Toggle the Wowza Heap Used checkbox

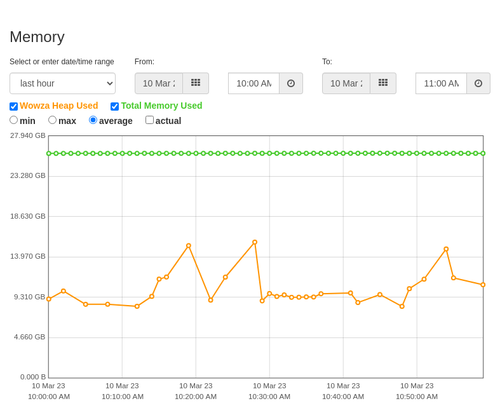pos(14,106)
